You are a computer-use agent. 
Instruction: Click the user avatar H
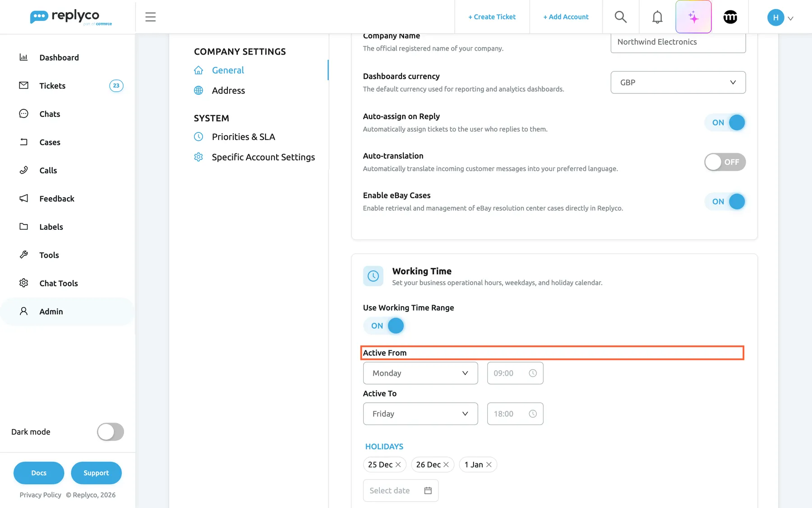pos(775,17)
